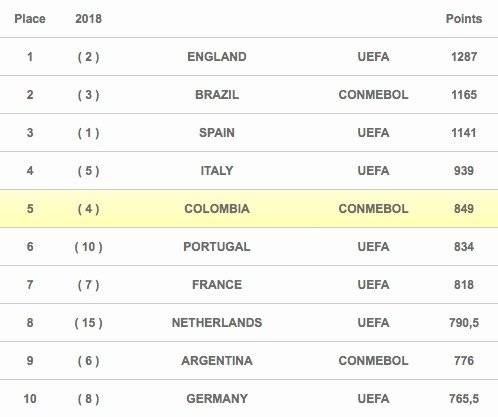
Task: Select 765,5 points in Germany row
Action: 464,399
